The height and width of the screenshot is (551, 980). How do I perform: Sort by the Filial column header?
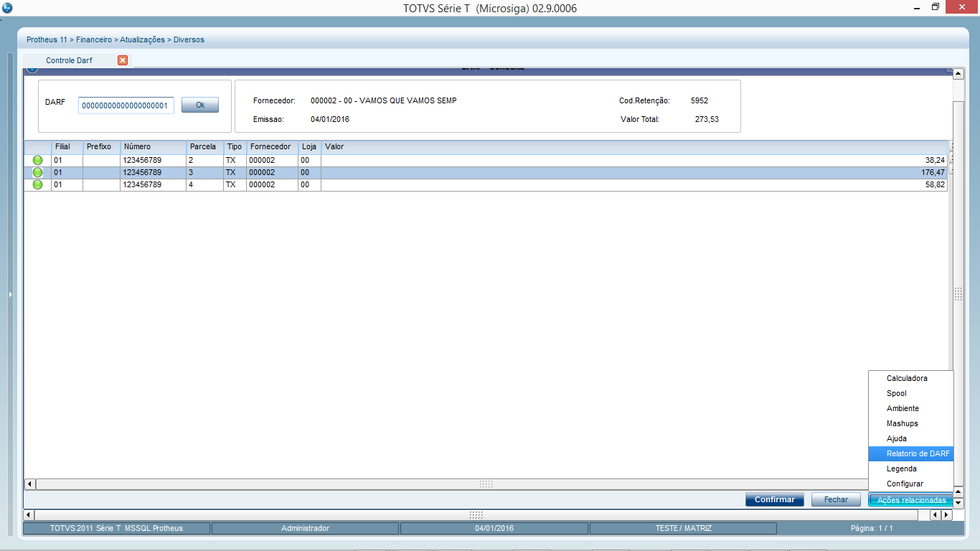click(x=67, y=146)
